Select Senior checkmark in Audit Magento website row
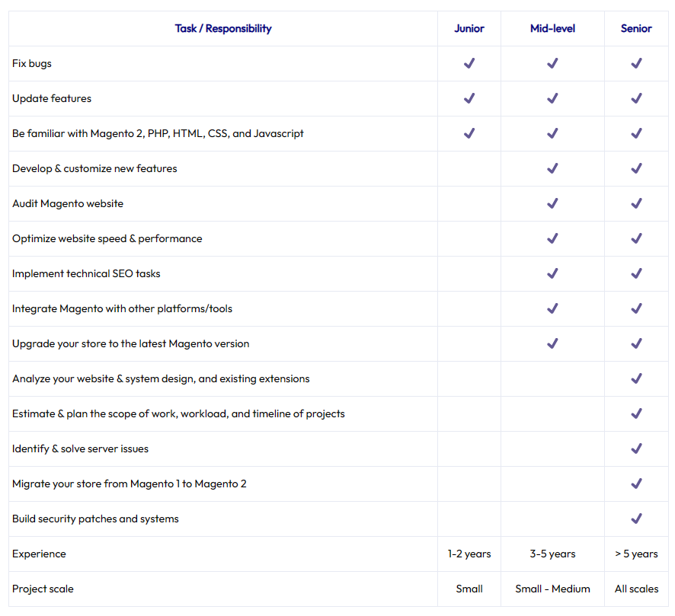Image resolution: width=675 pixels, height=616 pixels. (636, 203)
